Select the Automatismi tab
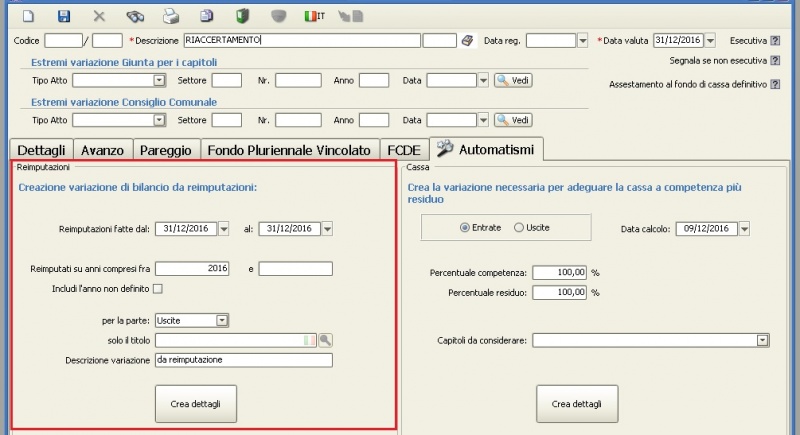This screenshot has width=800, height=435. 486,149
